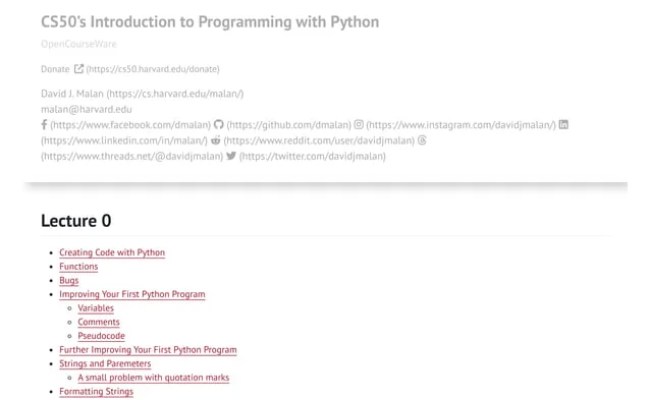Click the CS50's Introduction to Programming title
Viewport: 650px width, 400px height.
pos(210,22)
